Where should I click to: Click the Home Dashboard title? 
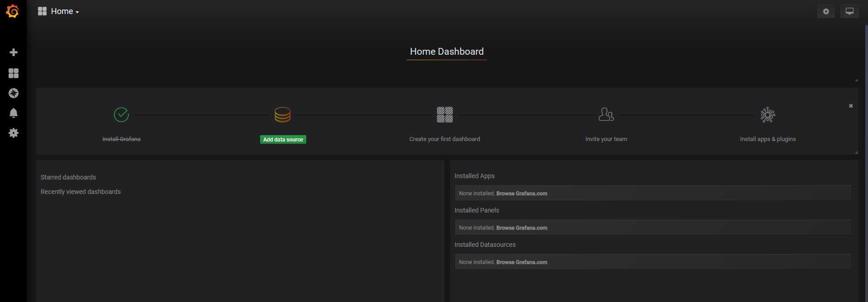click(447, 52)
